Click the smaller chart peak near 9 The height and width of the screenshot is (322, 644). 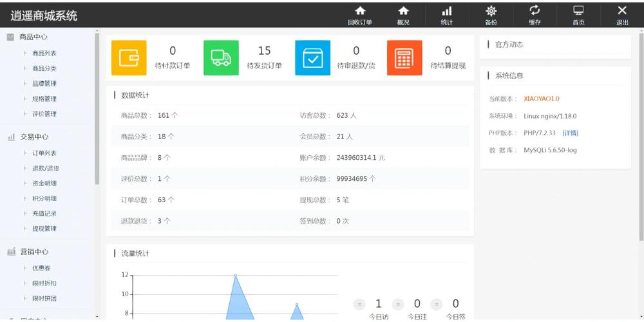(x=297, y=305)
